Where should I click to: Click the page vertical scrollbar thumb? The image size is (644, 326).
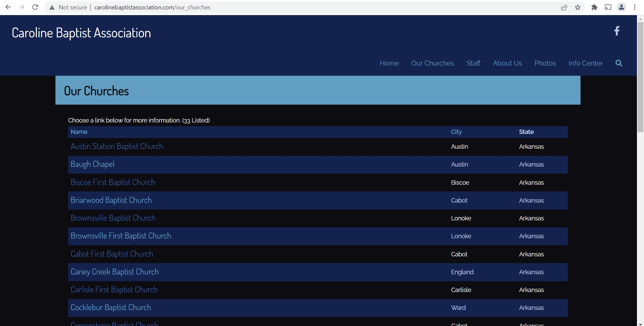[x=640, y=77]
